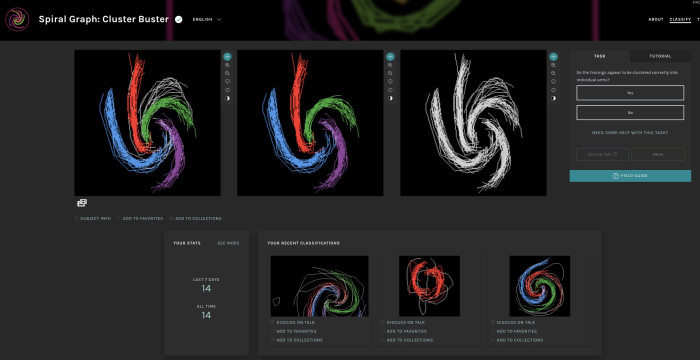Switch to the Tutorial tab
The height and width of the screenshot is (360, 700).
click(660, 56)
